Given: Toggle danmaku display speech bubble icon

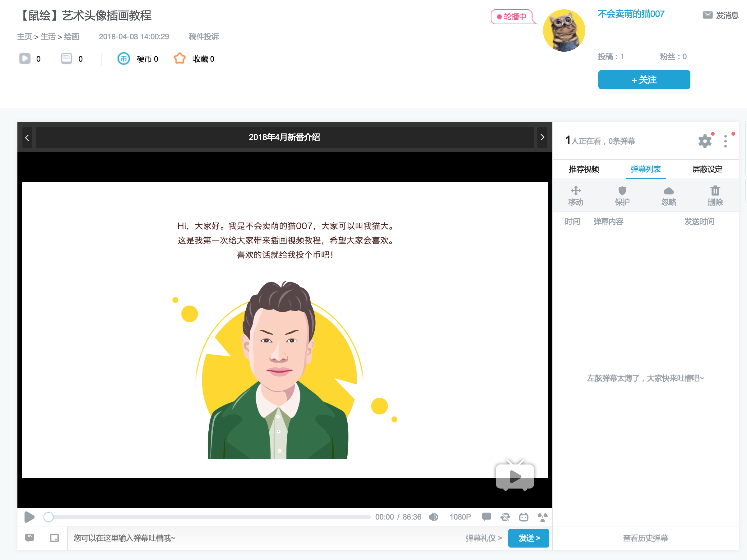Looking at the screenshot, I should tap(486, 516).
